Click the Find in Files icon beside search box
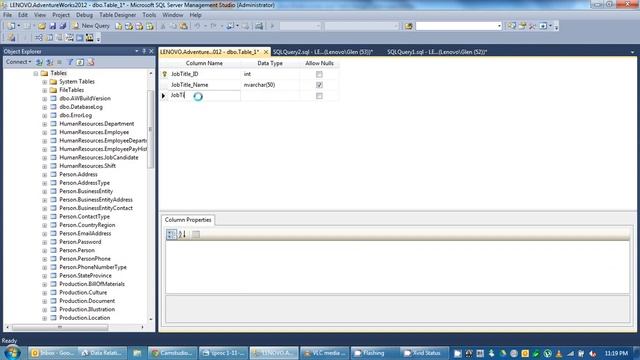This screenshot has height=360, width=640. 409,26
